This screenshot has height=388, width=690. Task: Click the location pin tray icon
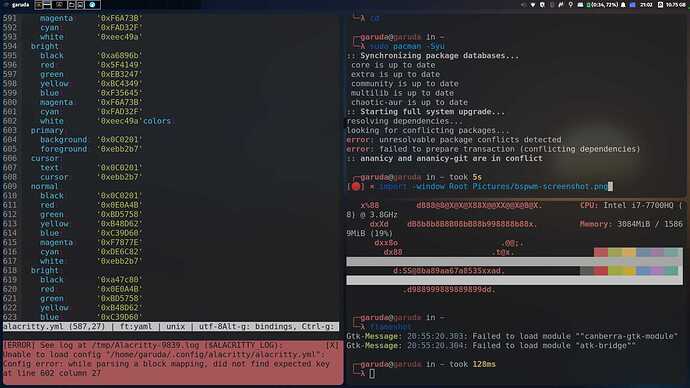point(571,5)
